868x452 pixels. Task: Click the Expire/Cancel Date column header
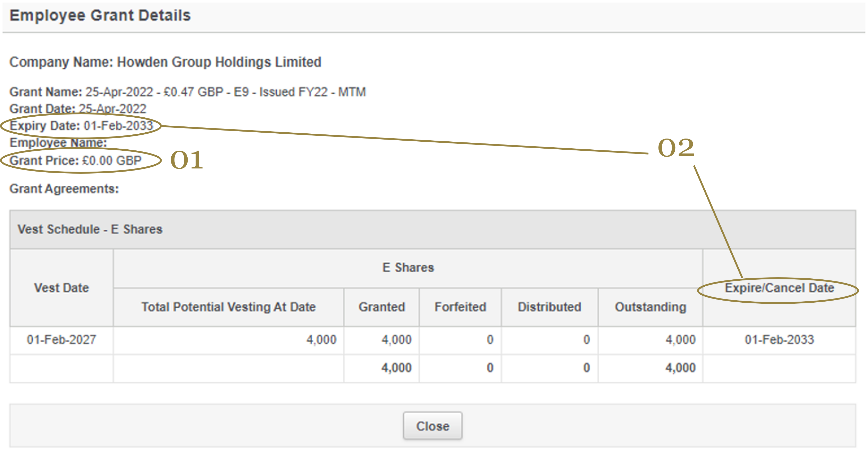(779, 288)
